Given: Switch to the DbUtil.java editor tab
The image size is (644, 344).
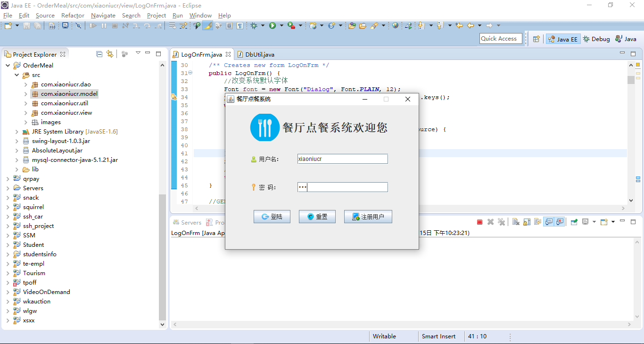Looking at the screenshot, I should point(255,54).
